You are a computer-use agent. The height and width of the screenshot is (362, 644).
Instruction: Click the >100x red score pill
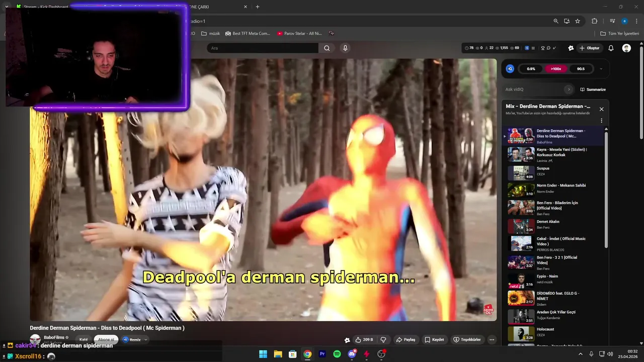(x=555, y=69)
